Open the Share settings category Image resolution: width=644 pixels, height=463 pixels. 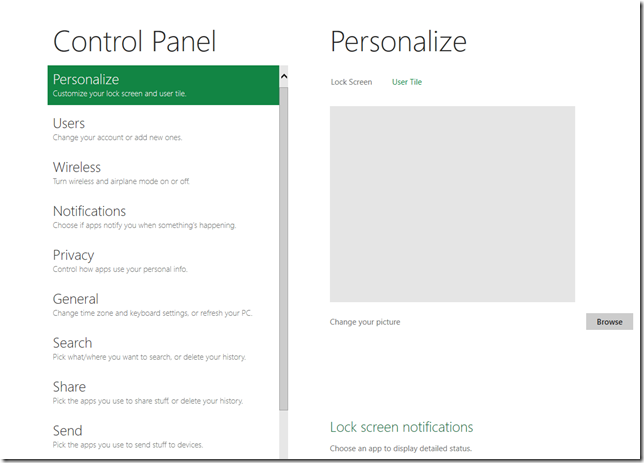[163, 393]
